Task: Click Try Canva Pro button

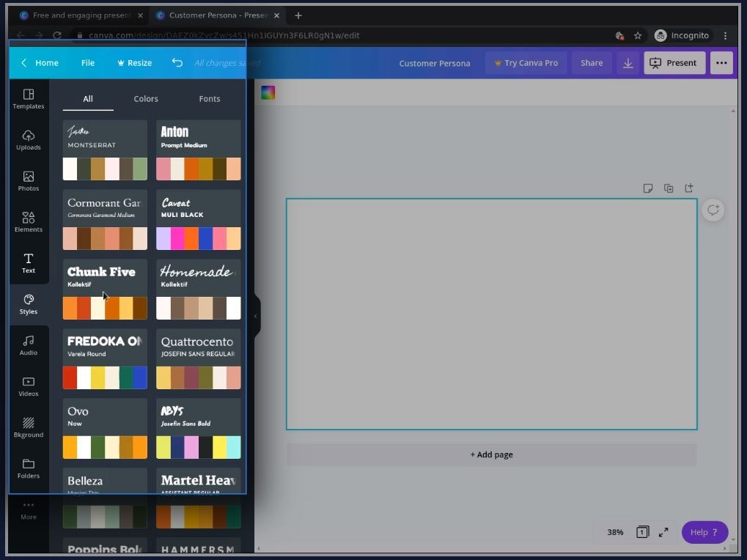Action: [526, 63]
